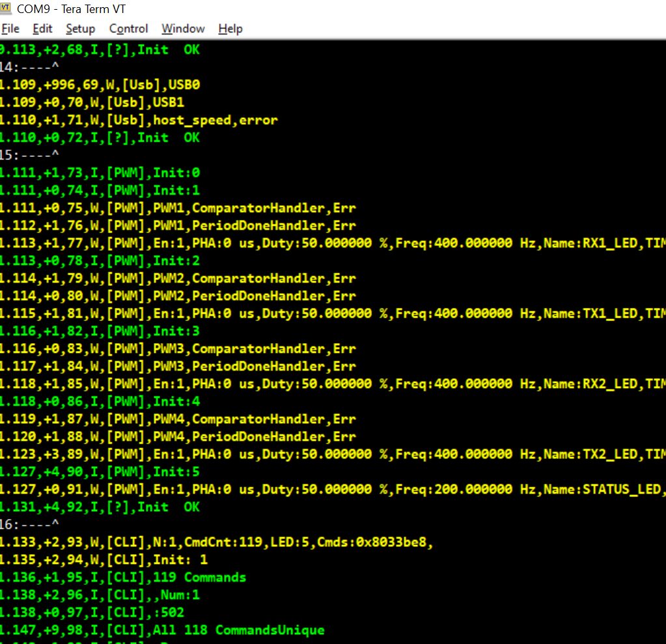
Task: Click 'PWM1,ComparatorHandler,Err' log line
Action: tap(178, 208)
